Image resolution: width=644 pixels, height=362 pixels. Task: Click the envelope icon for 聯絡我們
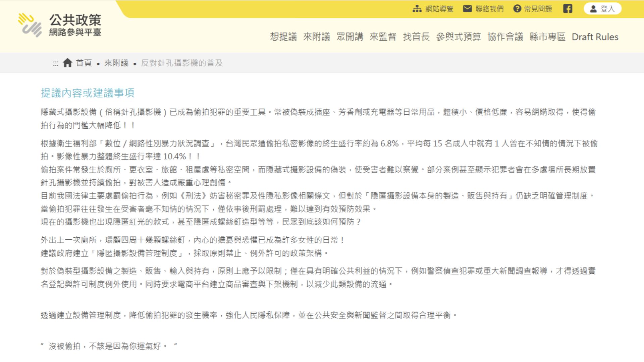click(467, 9)
